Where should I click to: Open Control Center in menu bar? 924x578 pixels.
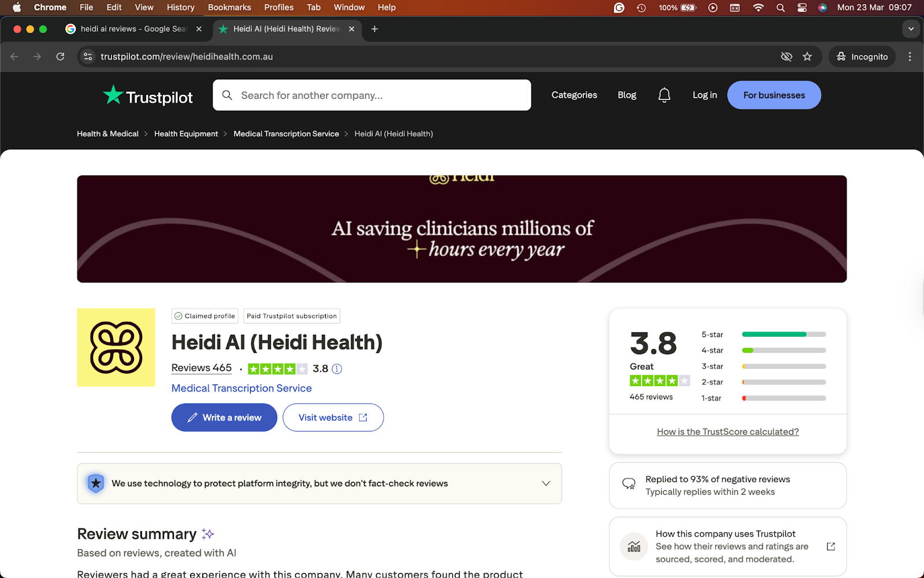click(x=802, y=8)
